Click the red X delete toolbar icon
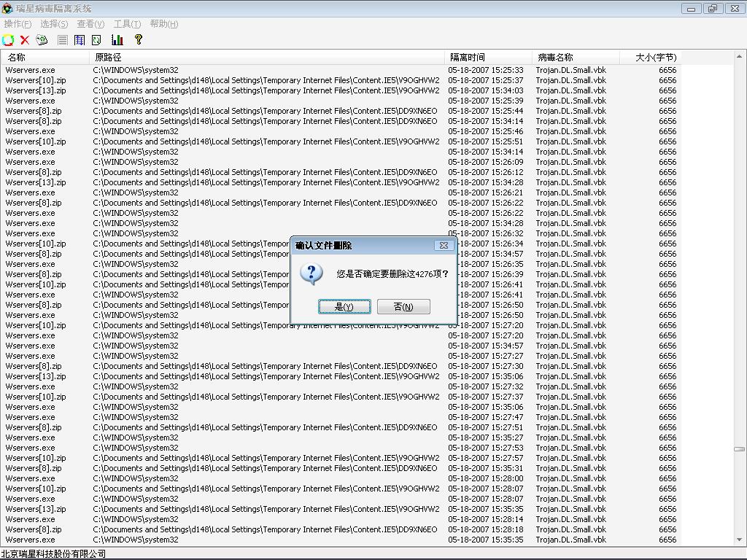The image size is (747, 560). (x=25, y=40)
